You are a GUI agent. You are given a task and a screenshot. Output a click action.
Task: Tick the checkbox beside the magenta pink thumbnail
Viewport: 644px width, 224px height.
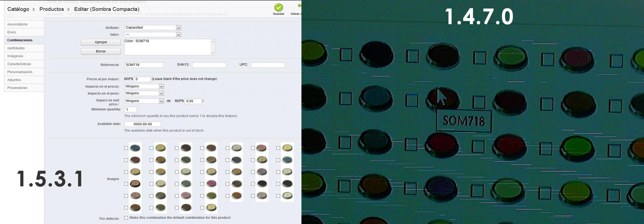pos(202,184)
